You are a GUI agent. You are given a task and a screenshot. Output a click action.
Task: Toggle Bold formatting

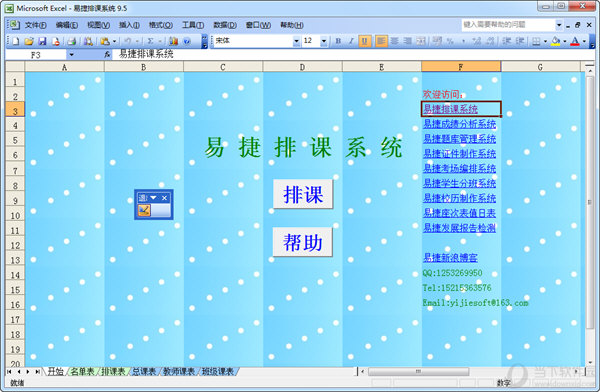(x=338, y=41)
